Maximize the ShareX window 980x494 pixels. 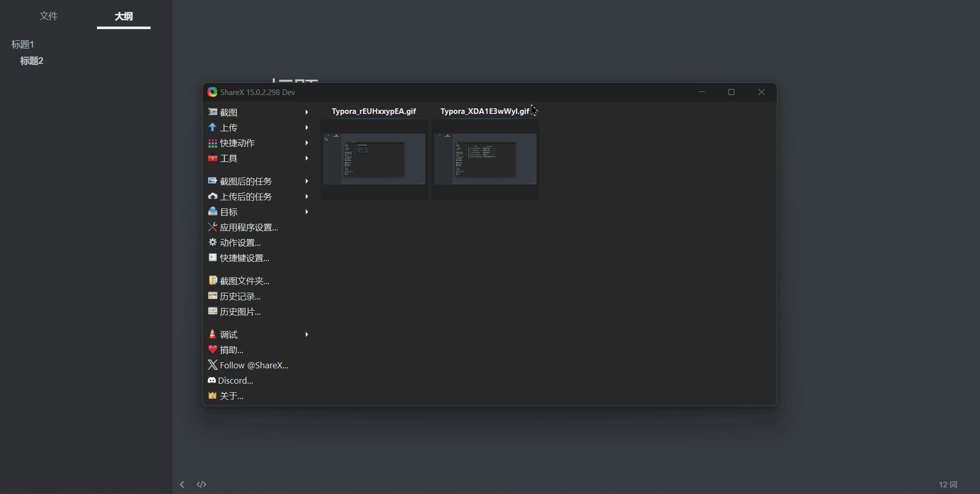pos(731,92)
